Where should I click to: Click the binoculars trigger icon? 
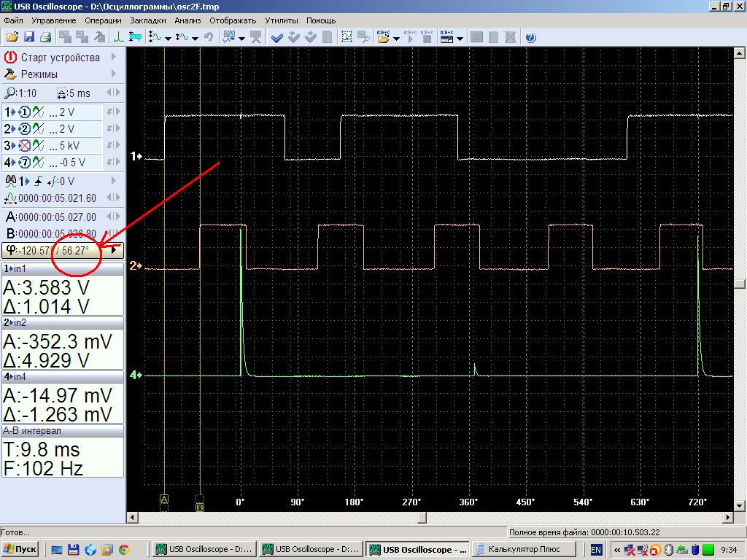point(10,181)
